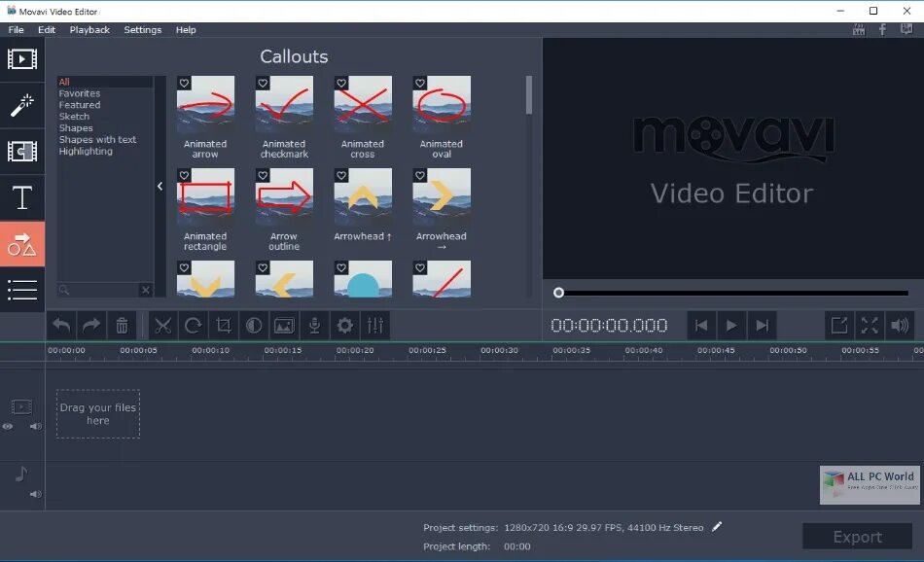Click the Undo arrow
Image resolution: width=924 pixels, height=562 pixels.
point(61,325)
